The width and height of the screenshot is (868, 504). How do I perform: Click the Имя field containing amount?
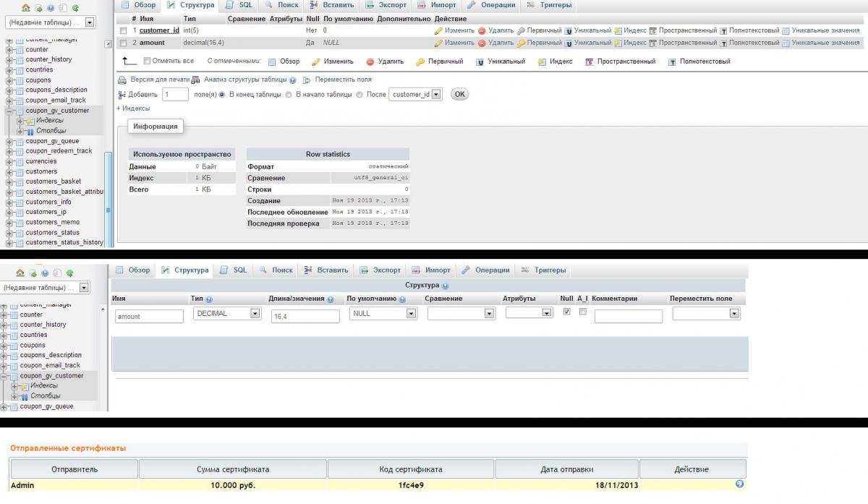149,317
